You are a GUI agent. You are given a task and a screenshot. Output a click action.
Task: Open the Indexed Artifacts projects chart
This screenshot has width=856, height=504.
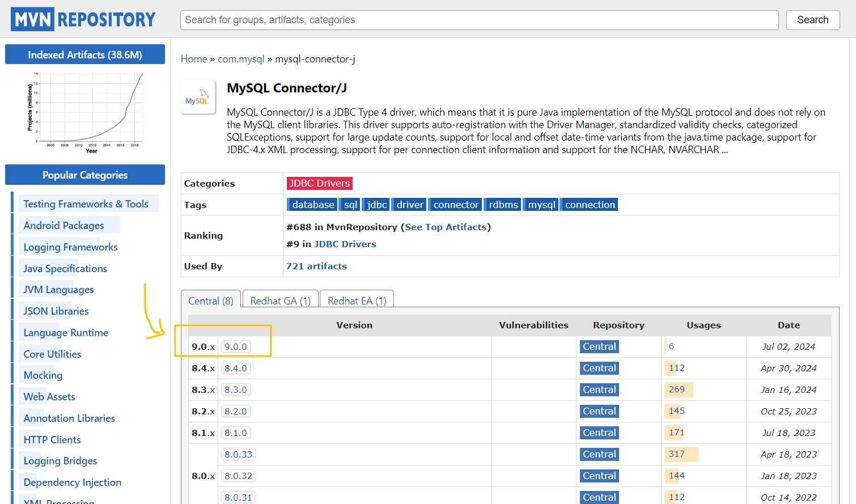[x=85, y=112]
